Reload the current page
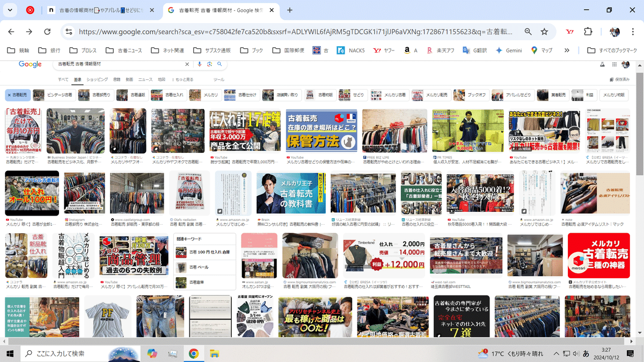 pyautogui.click(x=47, y=32)
